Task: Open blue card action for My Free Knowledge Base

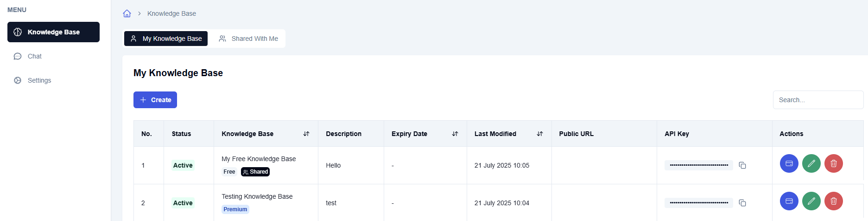Action: [x=789, y=163]
